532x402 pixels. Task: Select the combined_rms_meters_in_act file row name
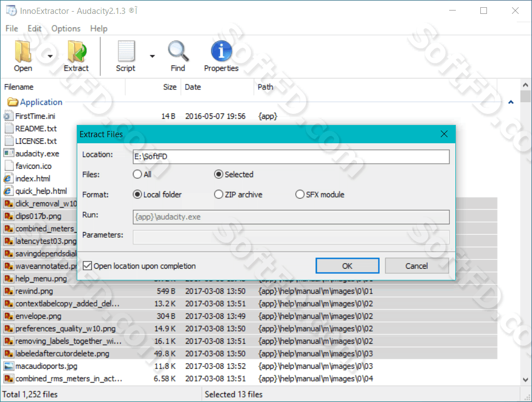click(69, 379)
